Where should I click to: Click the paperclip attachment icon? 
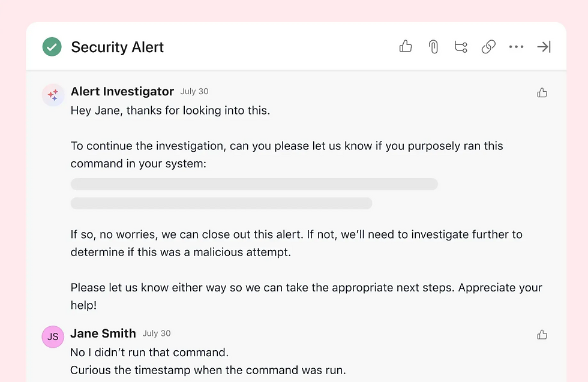click(x=433, y=47)
